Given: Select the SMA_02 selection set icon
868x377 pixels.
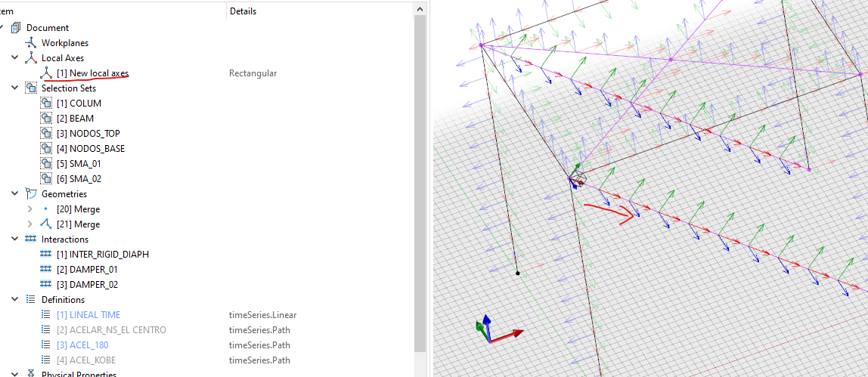Looking at the screenshot, I should [46, 178].
